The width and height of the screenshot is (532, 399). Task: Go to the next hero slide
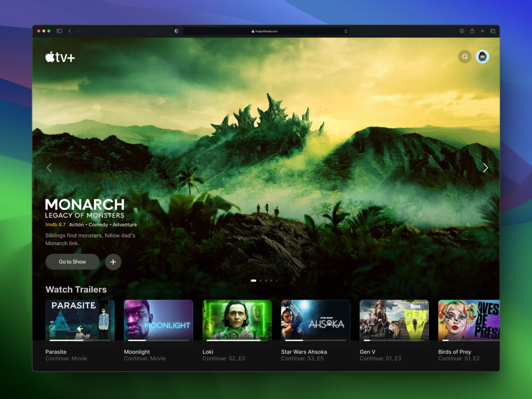[x=486, y=168]
